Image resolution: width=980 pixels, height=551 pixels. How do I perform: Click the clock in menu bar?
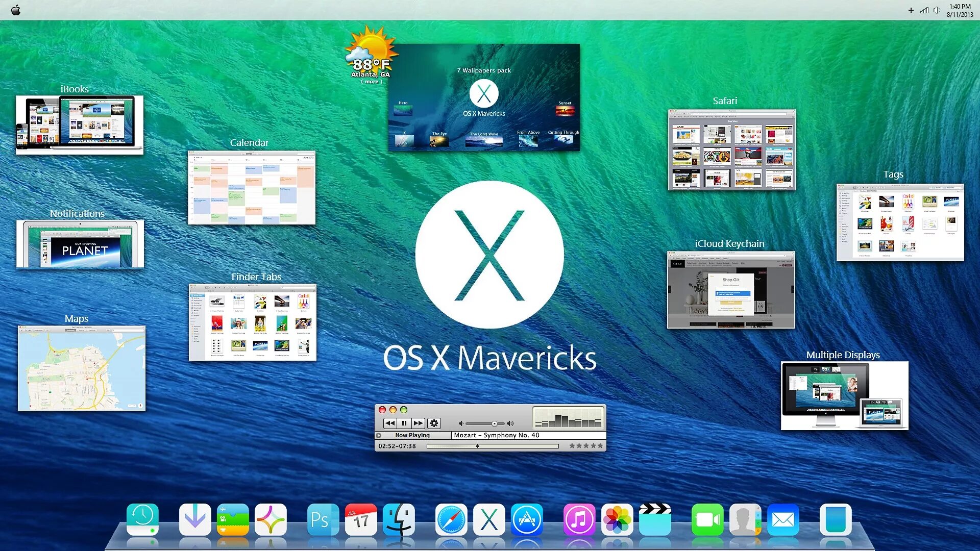point(960,10)
